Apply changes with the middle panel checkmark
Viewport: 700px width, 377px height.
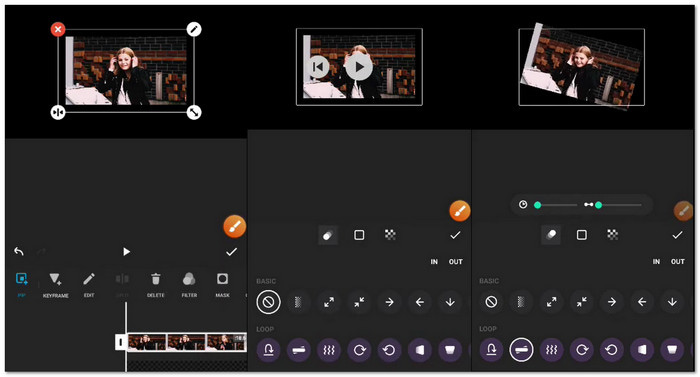click(x=455, y=235)
